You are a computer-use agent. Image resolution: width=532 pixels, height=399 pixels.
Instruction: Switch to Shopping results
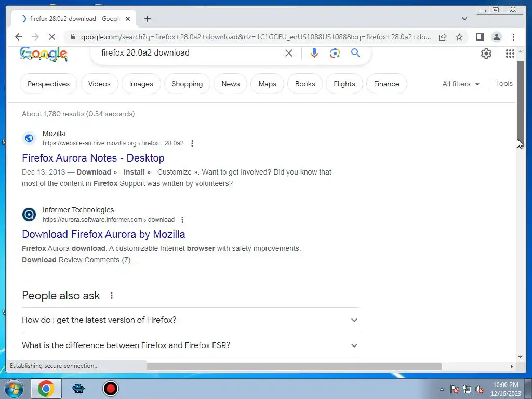pyautogui.click(x=187, y=84)
